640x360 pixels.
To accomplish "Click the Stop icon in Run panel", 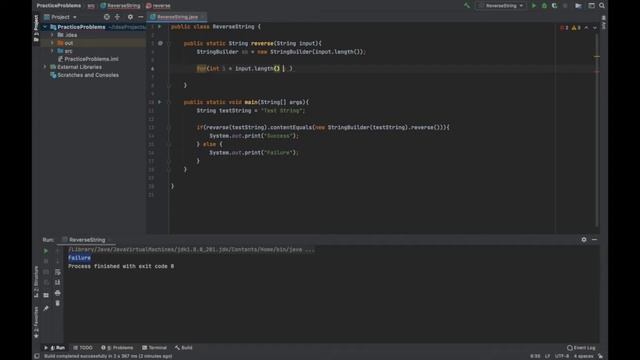I will point(46,261).
